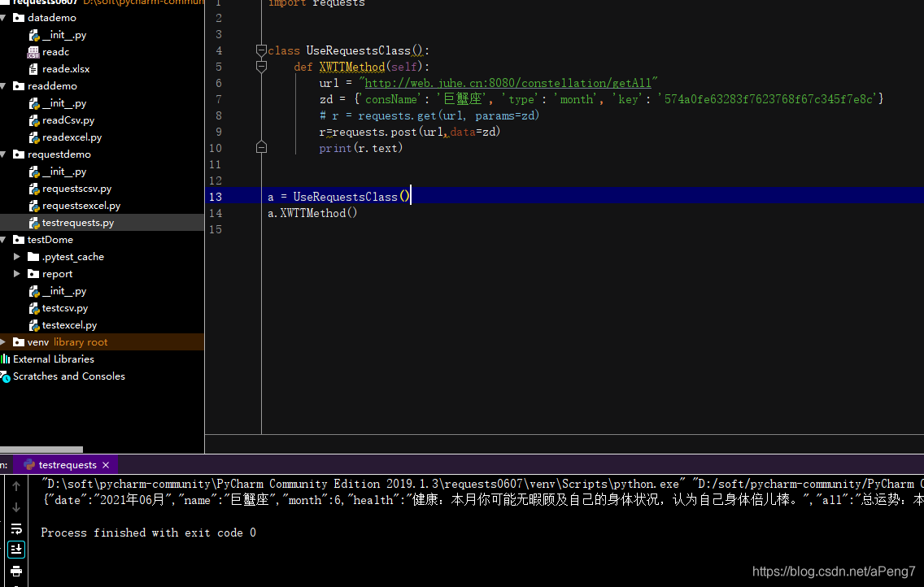Open the juhe.cn URL link in code
This screenshot has width=924, height=587.
508,83
